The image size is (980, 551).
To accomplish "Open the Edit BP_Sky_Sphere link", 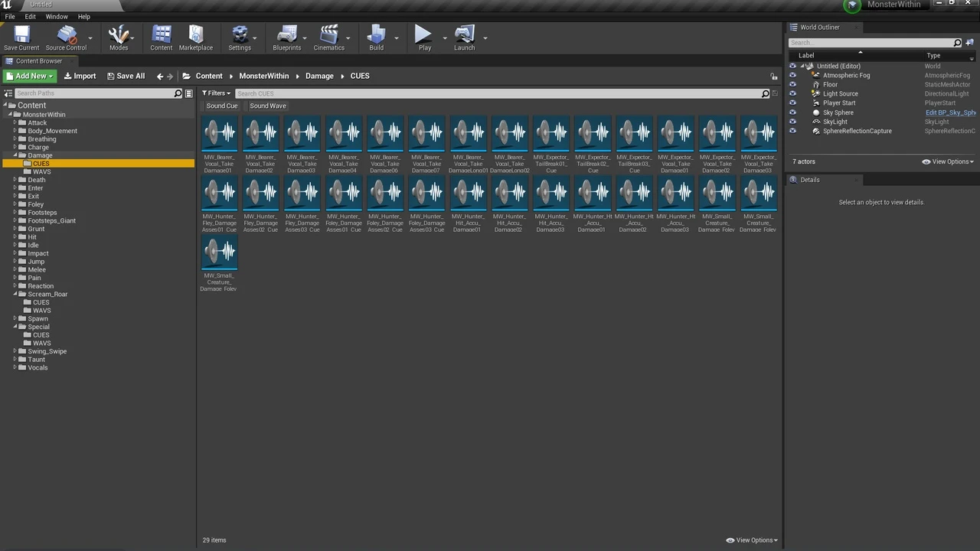I will (x=949, y=112).
